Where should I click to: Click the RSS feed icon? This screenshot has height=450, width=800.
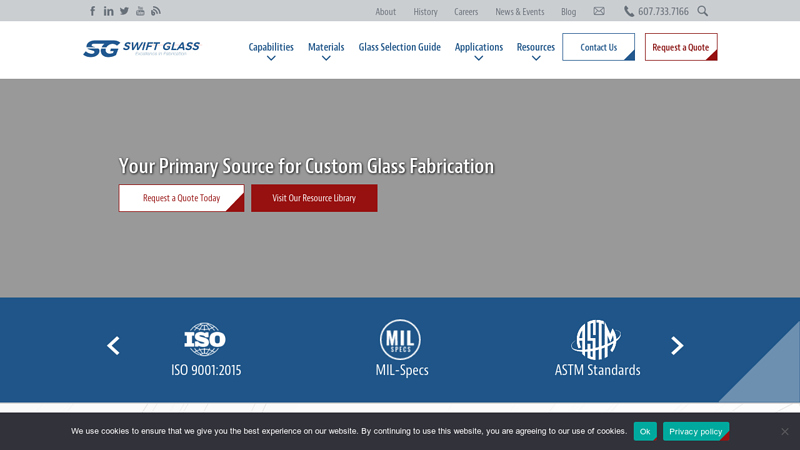[x=156, y=11]
